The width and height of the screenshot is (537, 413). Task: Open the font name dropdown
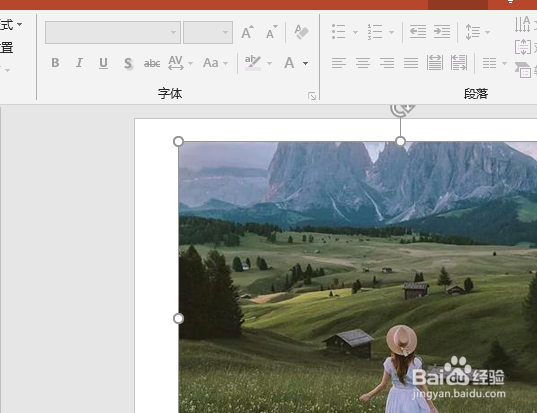click(174, 33)
